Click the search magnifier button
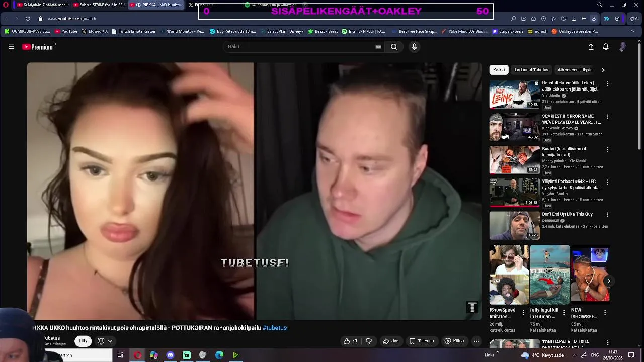Screen dimensions: 644x362 tap(394, 47)
